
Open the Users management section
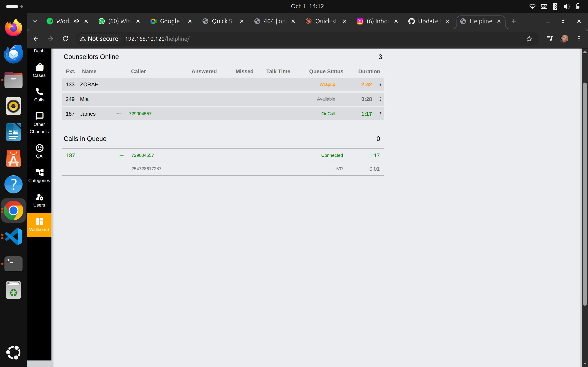[39, 200]
